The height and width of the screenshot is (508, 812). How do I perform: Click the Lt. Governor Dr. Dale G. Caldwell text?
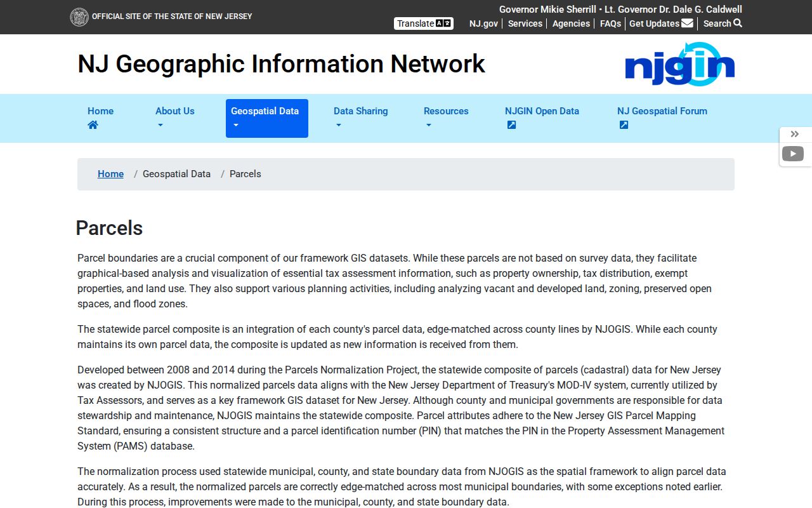click(x=673, y=10)
